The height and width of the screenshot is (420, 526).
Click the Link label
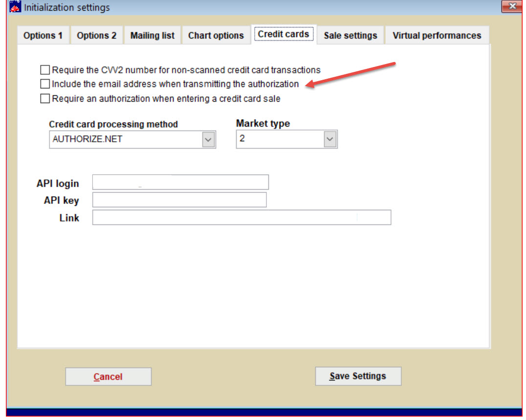pos(69,218)
